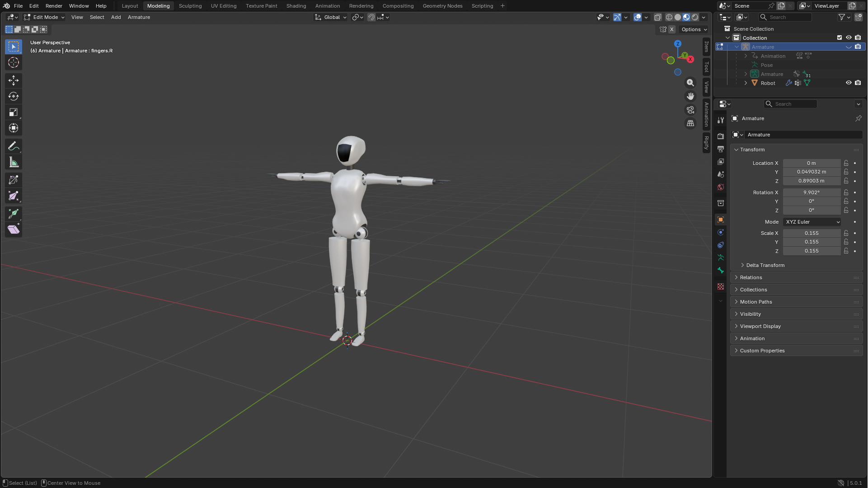Screen dimensions: 868x488
Task: Click the Armature object name field
Action: (x=804, y=135)
